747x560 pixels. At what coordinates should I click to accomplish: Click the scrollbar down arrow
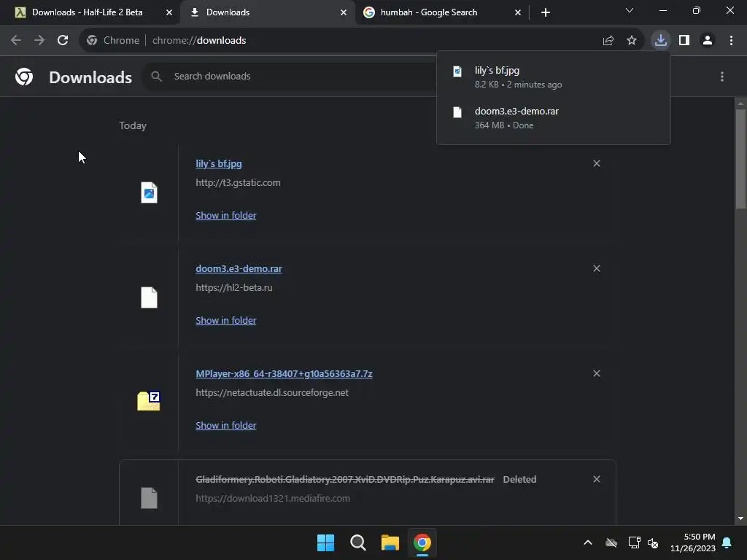point(740,518)
